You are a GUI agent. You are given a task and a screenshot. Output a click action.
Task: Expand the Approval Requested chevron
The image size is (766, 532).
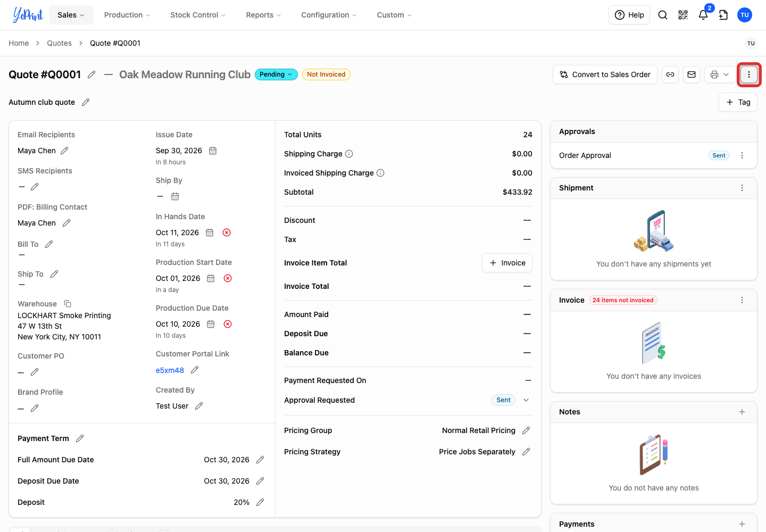526,400
